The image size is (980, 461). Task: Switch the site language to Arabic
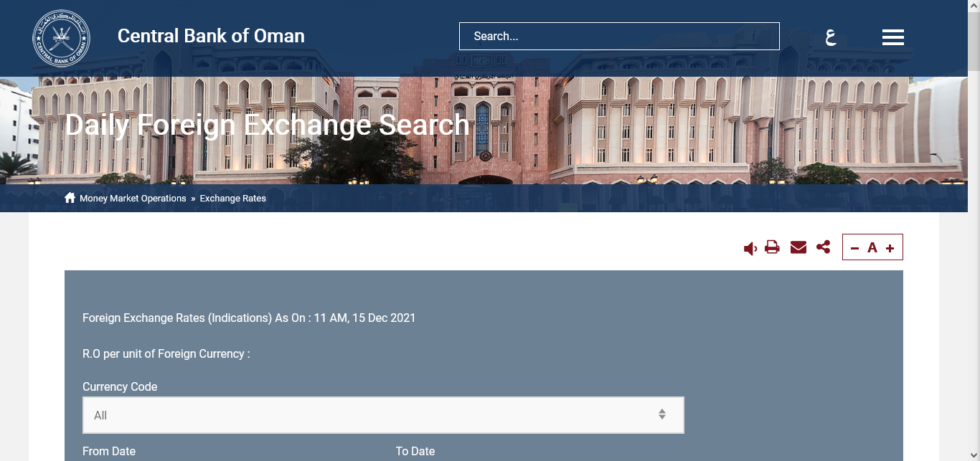tap(831, 37)
